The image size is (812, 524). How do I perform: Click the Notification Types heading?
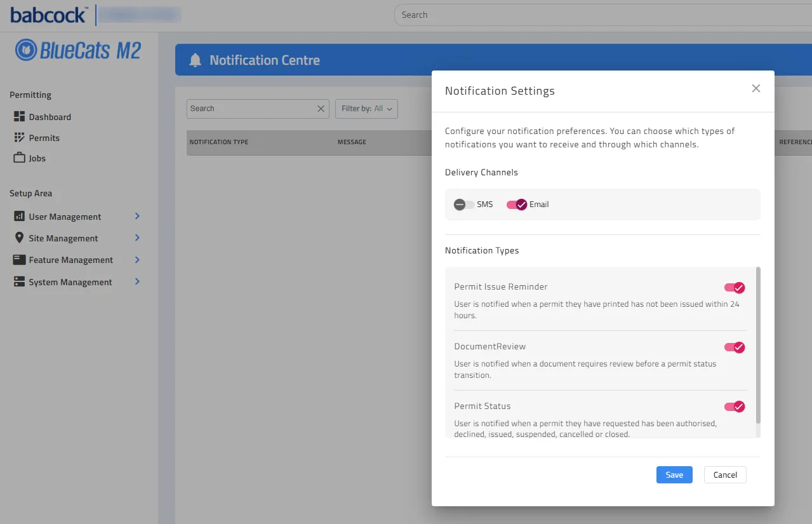click(x=482, y=251)
